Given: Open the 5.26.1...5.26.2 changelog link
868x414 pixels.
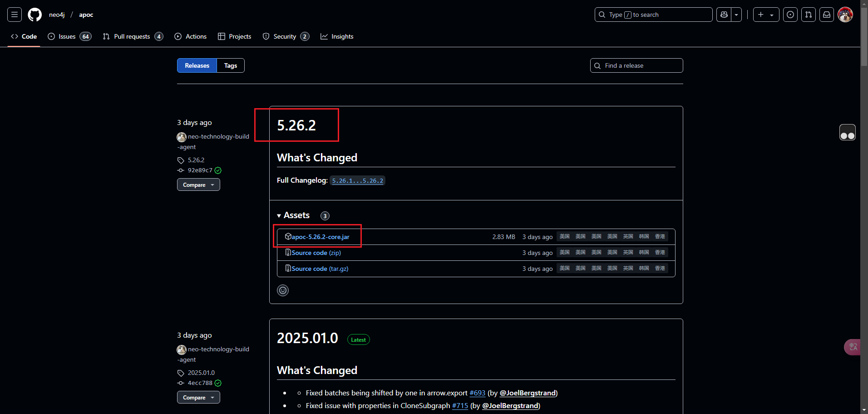Looking at the screenshot, I should tap(358, 180).
